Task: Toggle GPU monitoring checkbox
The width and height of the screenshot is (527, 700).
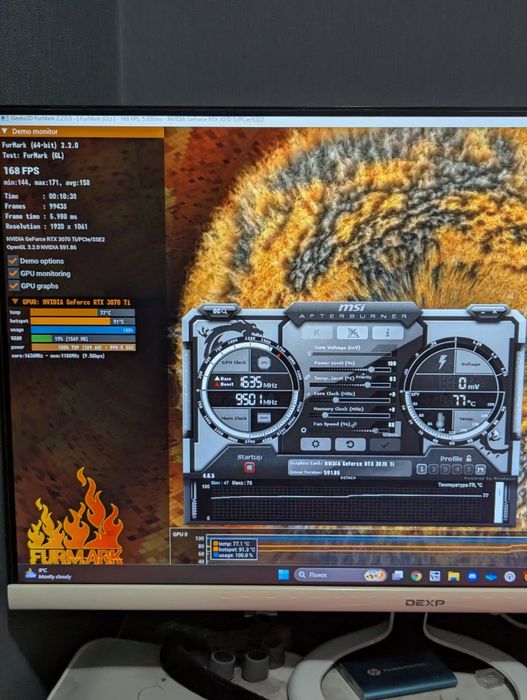Action: point(13,273)
